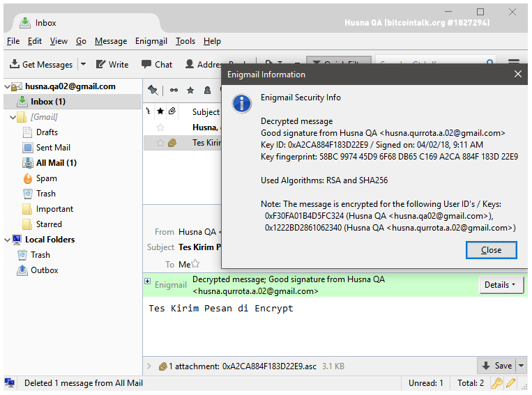Click the message body text Tes Kirim Pesan
This screenshot has width=532, height=395.
point(221,309)
